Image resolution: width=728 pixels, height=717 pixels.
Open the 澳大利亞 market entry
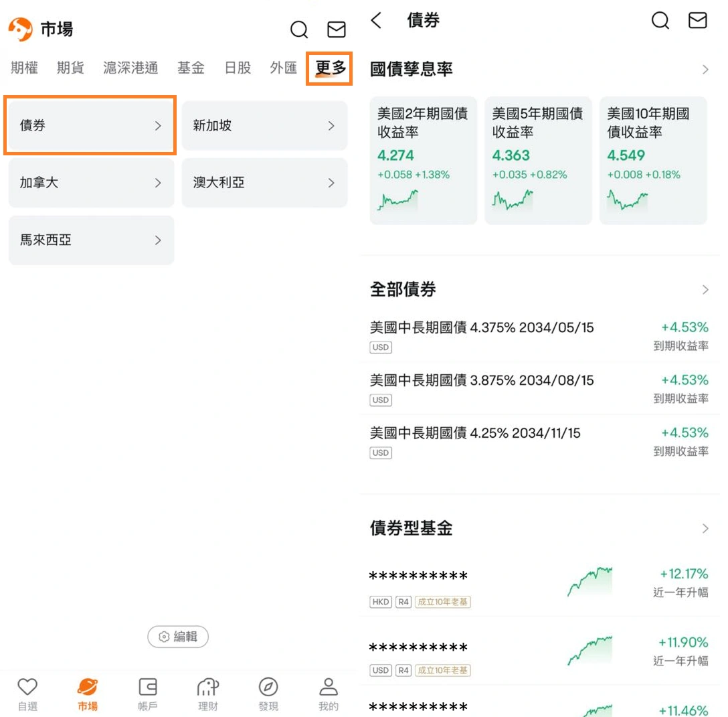coord(265,183)
